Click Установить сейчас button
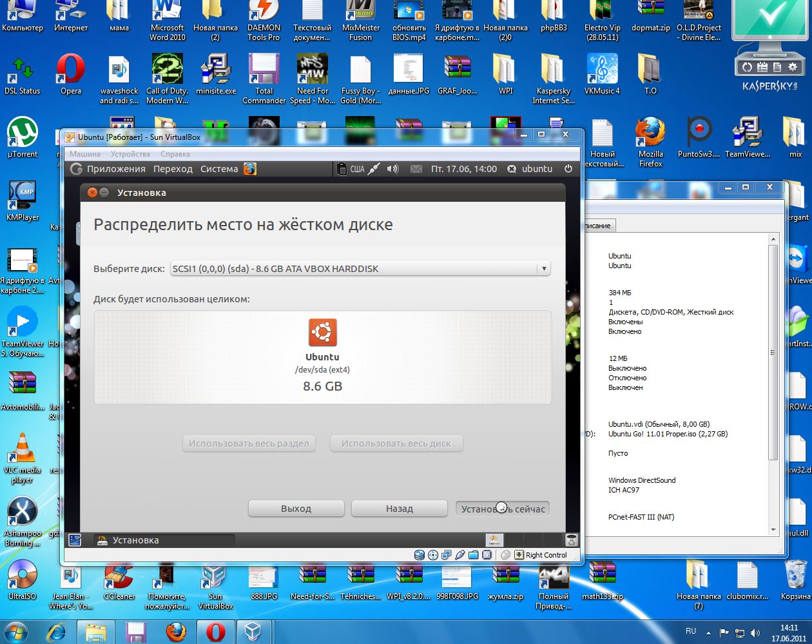812x644 pixels. coord(503,509)
